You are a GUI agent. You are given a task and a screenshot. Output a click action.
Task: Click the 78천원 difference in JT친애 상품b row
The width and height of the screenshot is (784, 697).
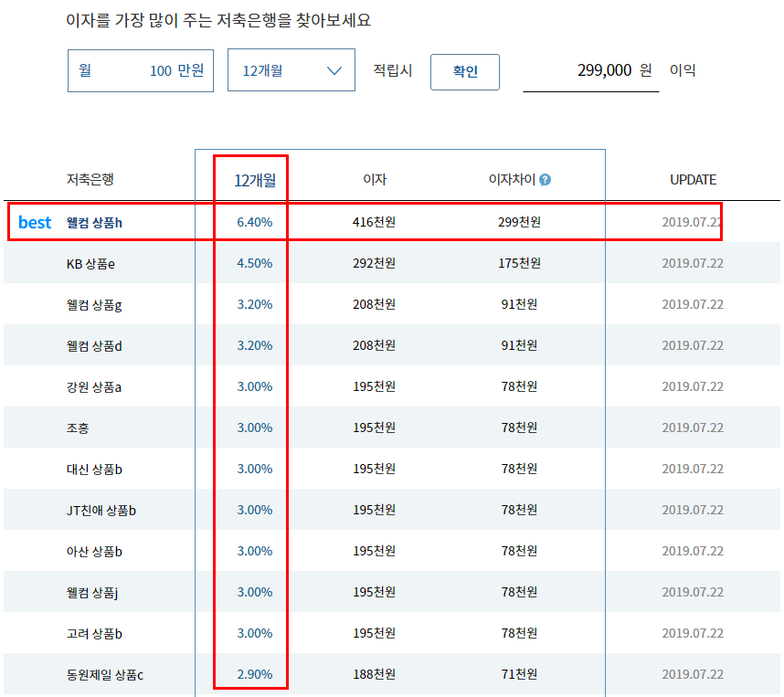pos(519,510)
